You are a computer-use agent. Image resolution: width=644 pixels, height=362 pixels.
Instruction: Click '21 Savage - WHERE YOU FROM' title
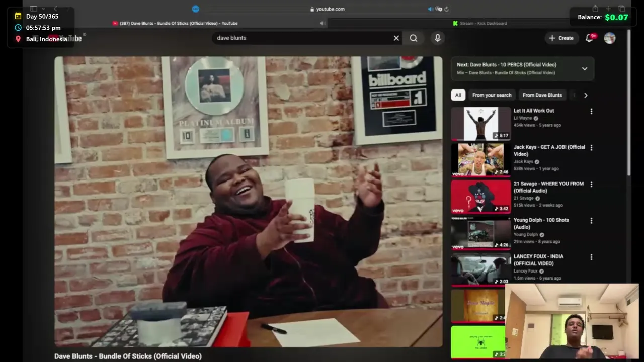pos(548,187)
